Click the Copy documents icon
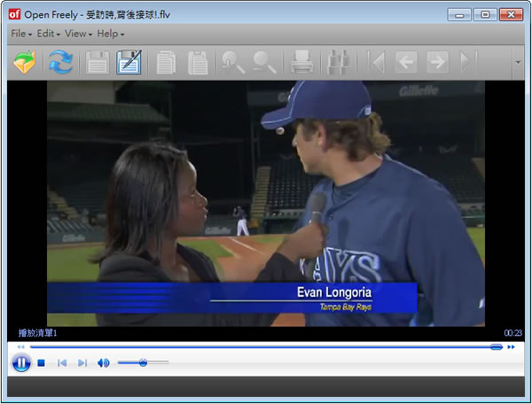Screen dimensions: 532x404 (167, 62)
